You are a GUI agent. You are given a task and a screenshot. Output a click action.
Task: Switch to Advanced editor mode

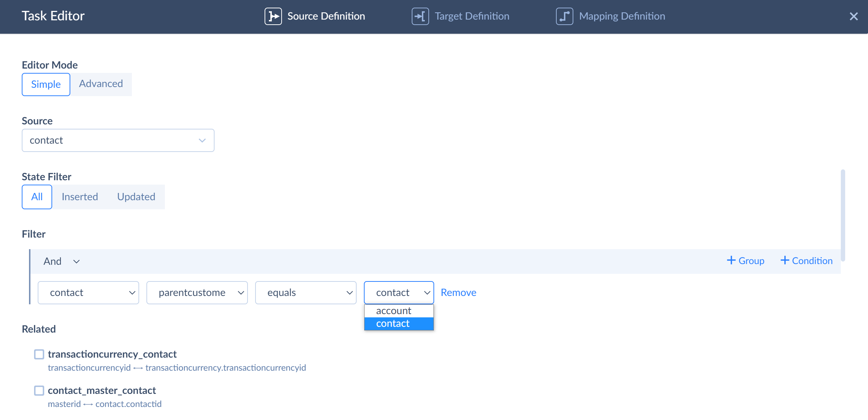pyautogui.click(x=101, y=84)
